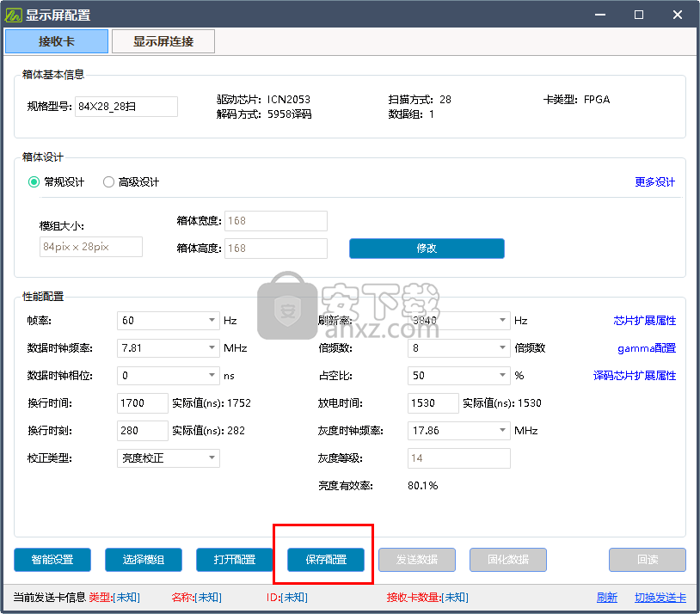Expand the 校正类型 dropdown
Viewport: 700px width, 614px height.
pyautogui.click(x=169, y=458)
